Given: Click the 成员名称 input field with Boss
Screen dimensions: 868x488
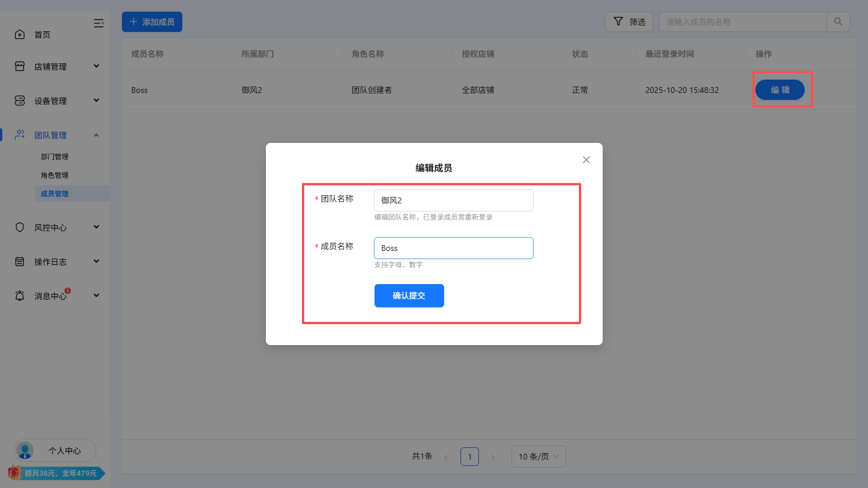Looking at the screenshot, I should [x=453, y=248].
